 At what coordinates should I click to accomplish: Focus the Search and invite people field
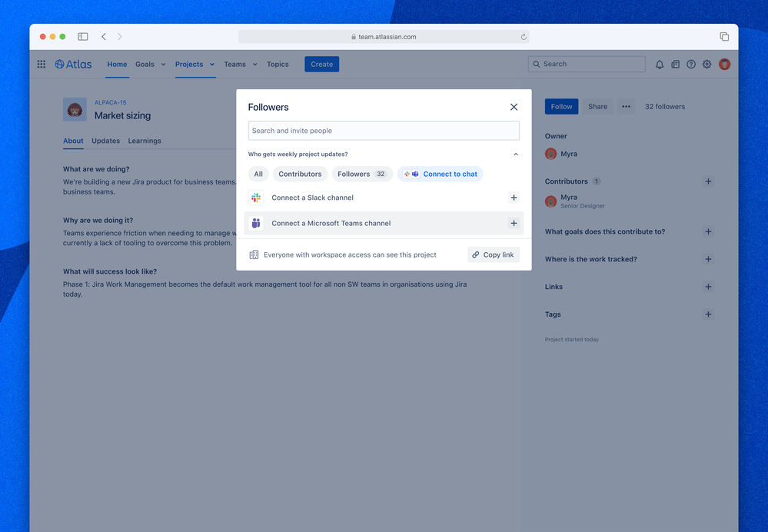pyautogui.click(x=384, y=131)
